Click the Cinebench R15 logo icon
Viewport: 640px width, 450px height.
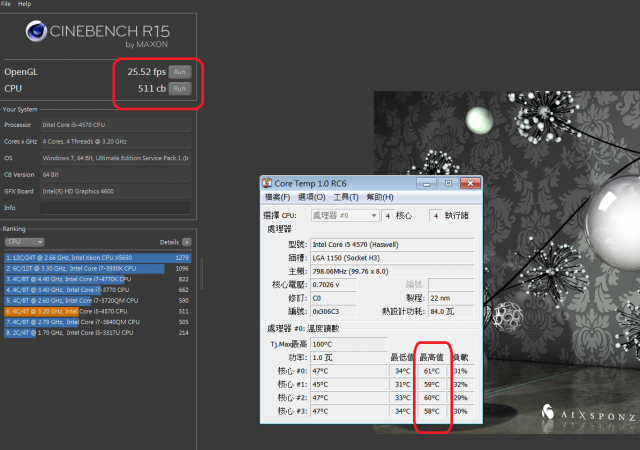coord(36,31)
